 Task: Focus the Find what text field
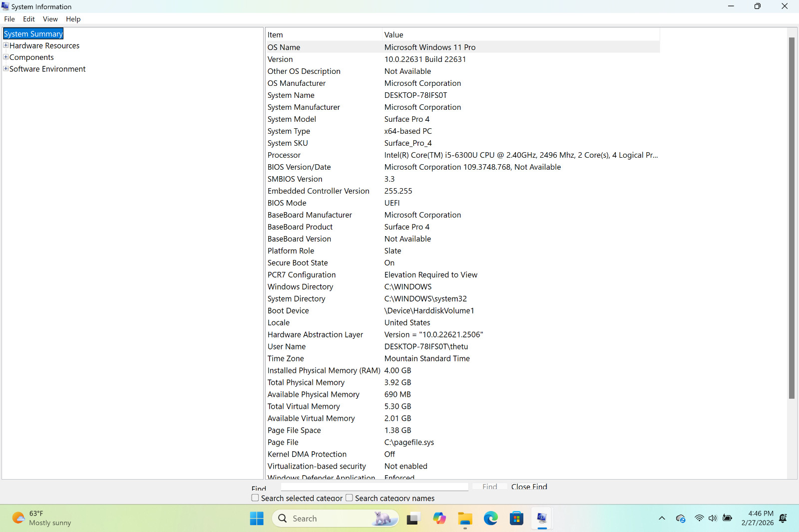coord(375,487)
